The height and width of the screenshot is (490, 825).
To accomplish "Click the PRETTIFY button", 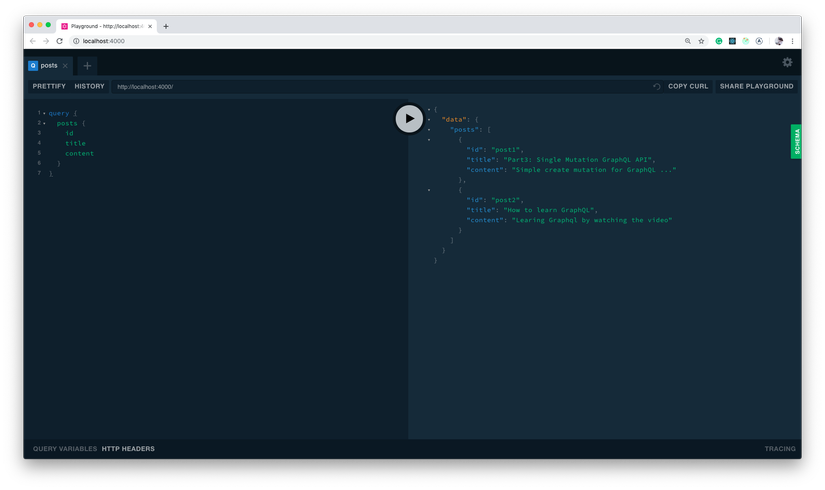I will tap(49, 87).
